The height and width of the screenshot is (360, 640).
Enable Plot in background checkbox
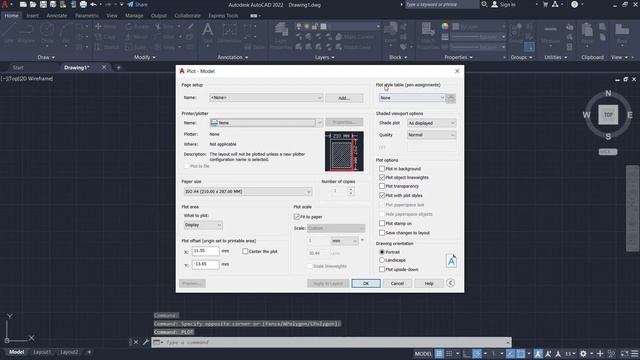pyautogui.click(x=382, y=169)
